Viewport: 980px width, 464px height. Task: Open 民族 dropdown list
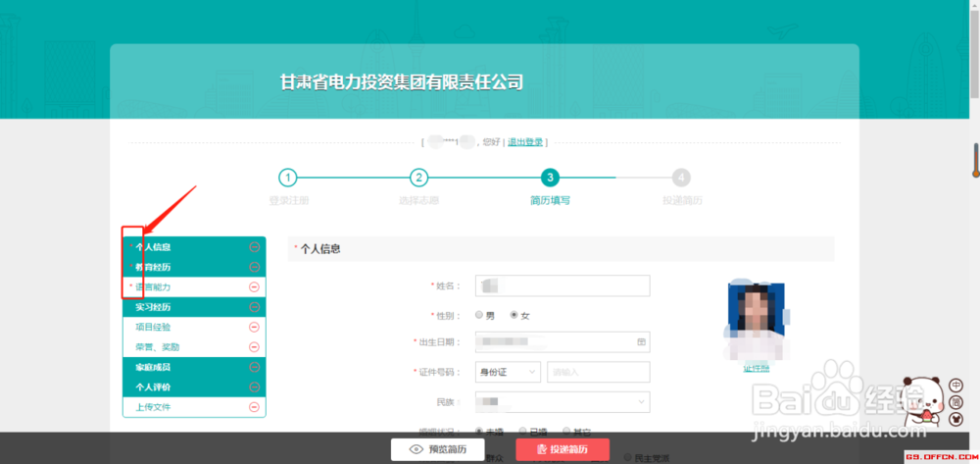coord(563,402)
